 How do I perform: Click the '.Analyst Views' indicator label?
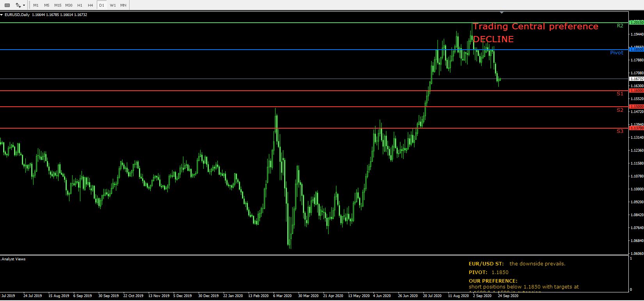13,259
